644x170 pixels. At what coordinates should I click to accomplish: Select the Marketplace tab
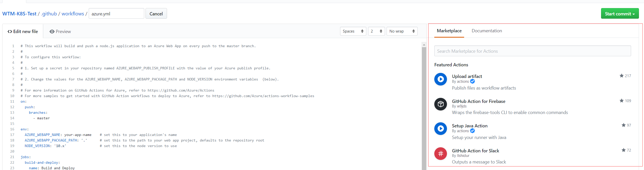tap(449, 31)
